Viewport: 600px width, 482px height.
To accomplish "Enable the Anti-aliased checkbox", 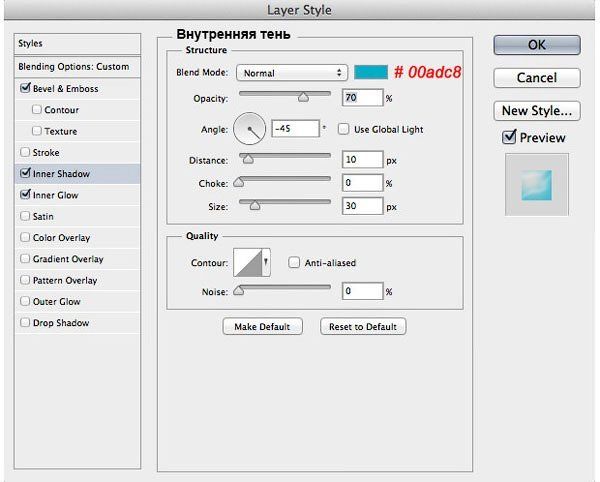I will 294,263.
